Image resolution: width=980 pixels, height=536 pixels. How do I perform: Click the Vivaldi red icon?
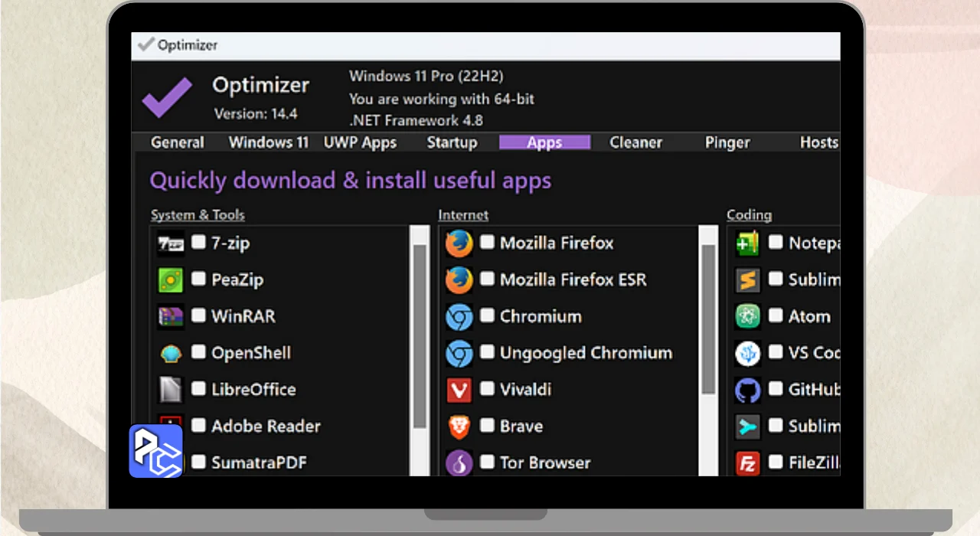(x=459, y=390)
